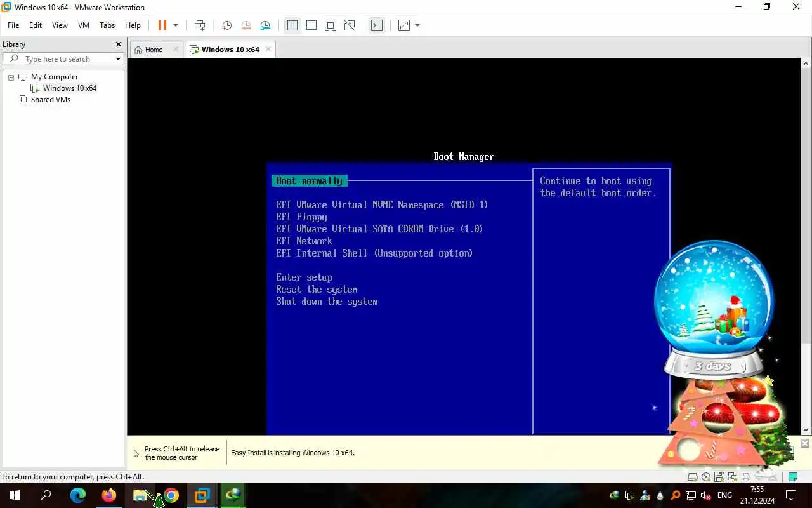Click the Revert to snapshot icon
Viewport: 812px width, 508px height.
pos(246,25)
